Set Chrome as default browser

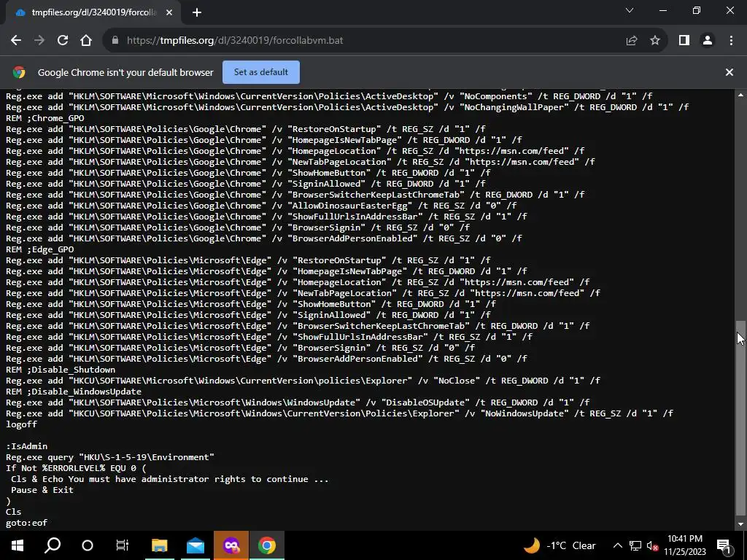click(261, 72)
